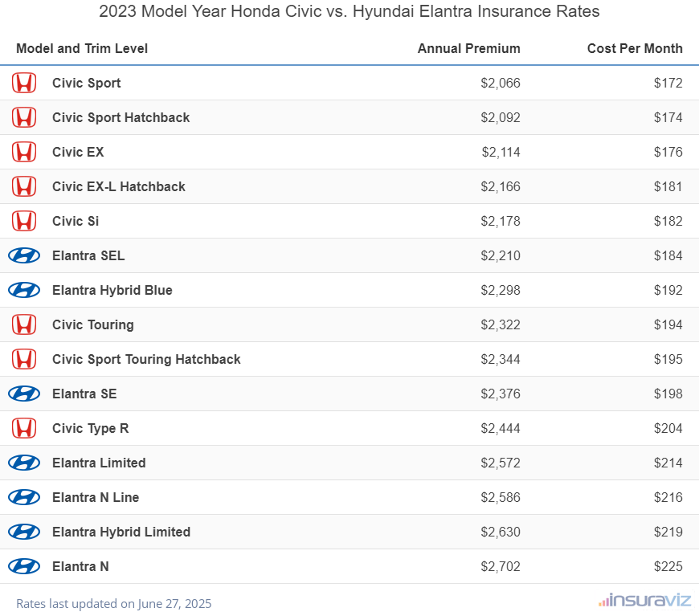699x616 pixels.
Task: Click the $2,376 annual premium value
Action: [501, 394]
